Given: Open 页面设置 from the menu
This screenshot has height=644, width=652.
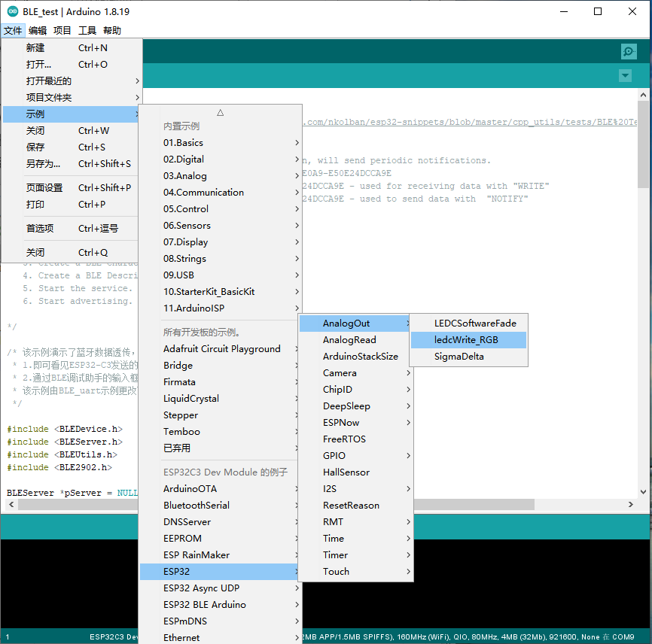Looking at the screenshot, I should coord(71,188).
